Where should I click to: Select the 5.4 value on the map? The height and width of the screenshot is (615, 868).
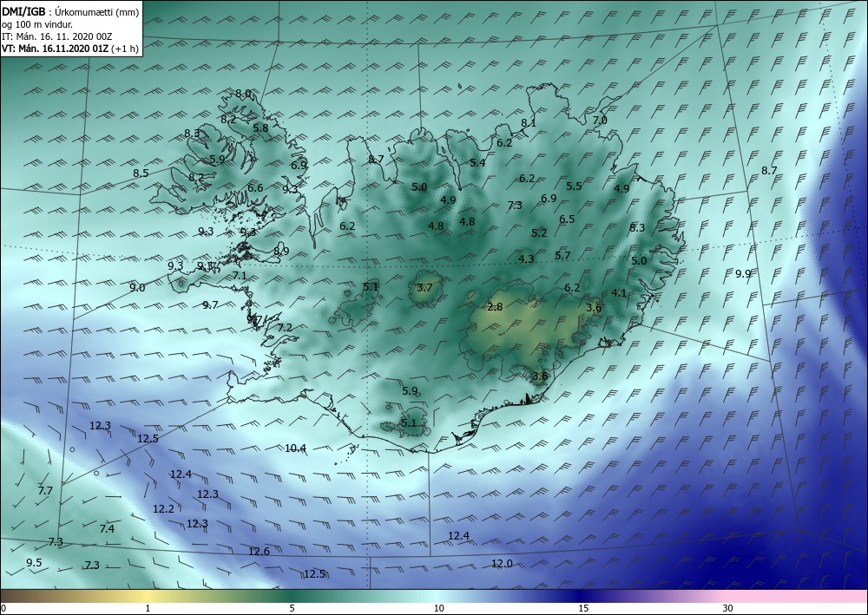pyautogui.click(x=477, y=162)
